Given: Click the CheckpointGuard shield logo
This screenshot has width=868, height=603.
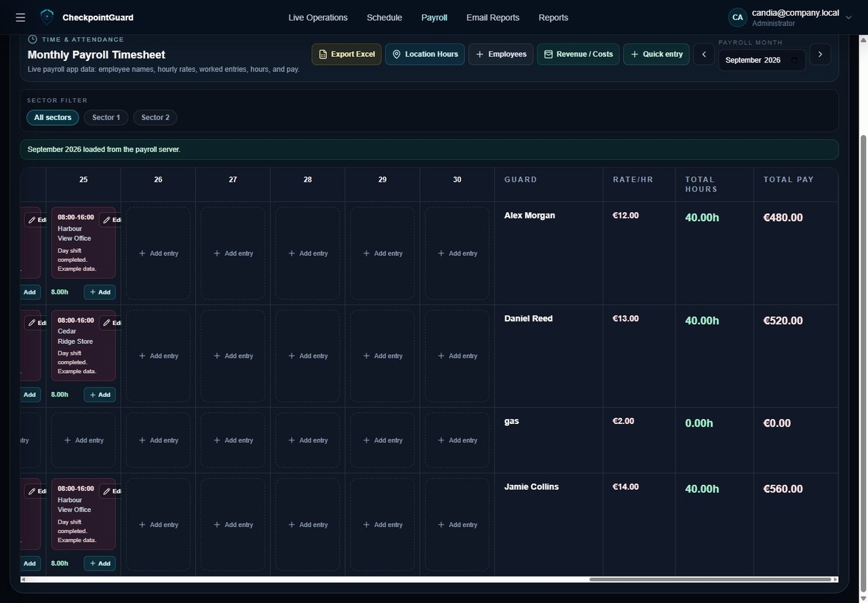Looking at the screenshot, I should 47,17.
